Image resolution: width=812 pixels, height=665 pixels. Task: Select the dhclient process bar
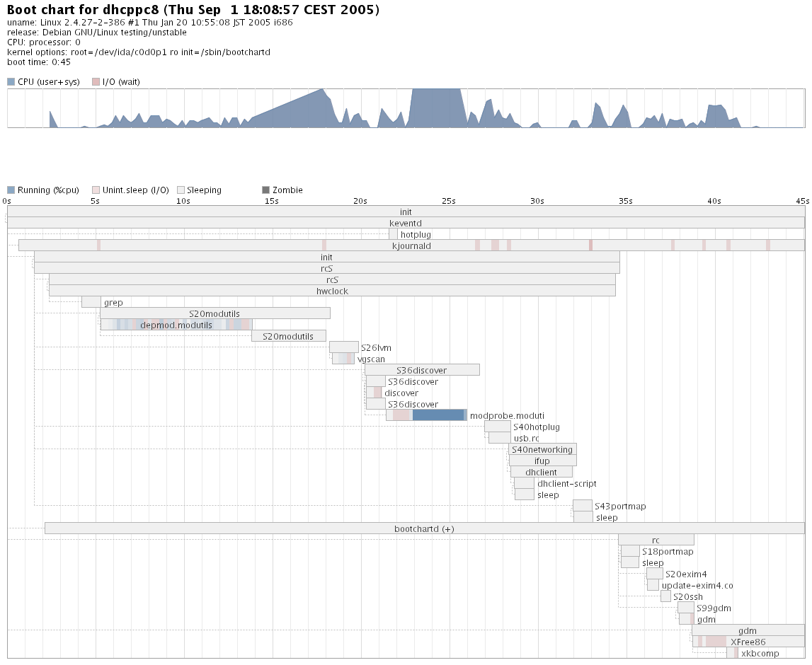tap(542, 472)
